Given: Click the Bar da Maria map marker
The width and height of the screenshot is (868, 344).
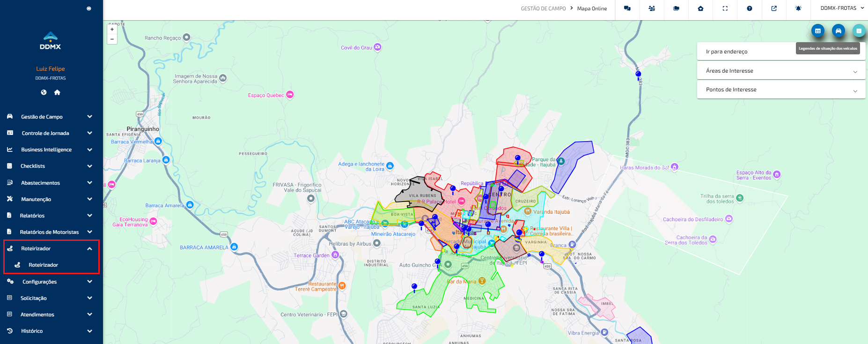Looking at the screenshot, I should (482, 281).
